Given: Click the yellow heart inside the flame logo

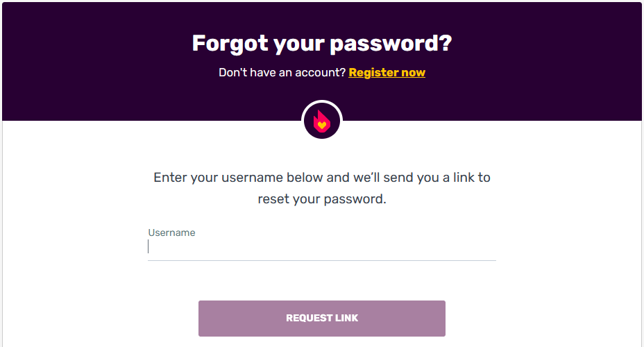Looking at the screenshot, I should [x=322, y=124].
